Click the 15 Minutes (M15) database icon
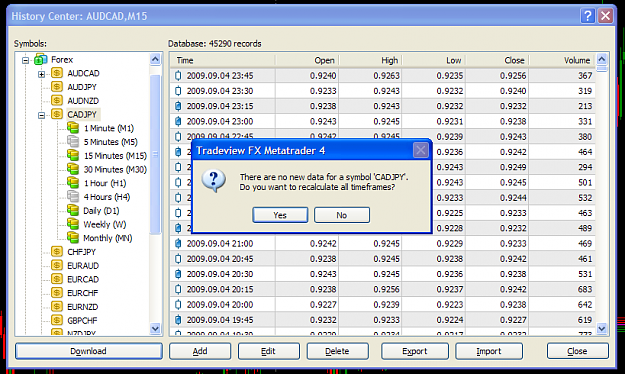The height and width of the screenshot is (374, 625). (73, 156)
